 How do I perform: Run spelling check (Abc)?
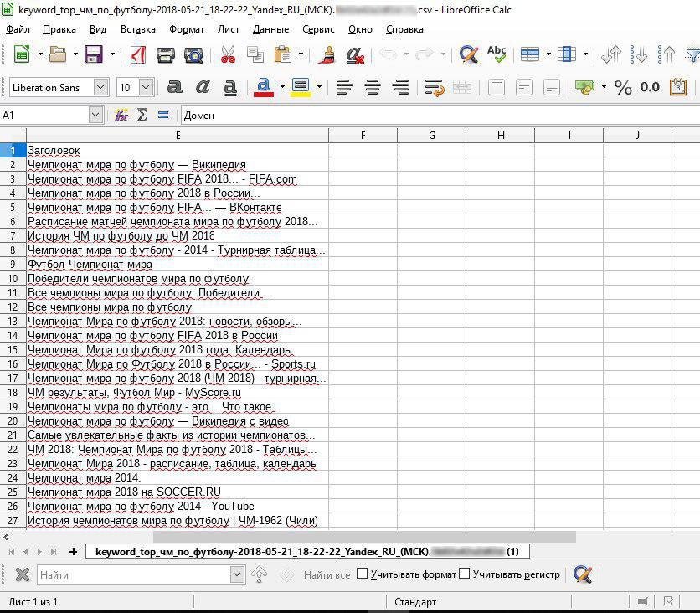(497, 55)
